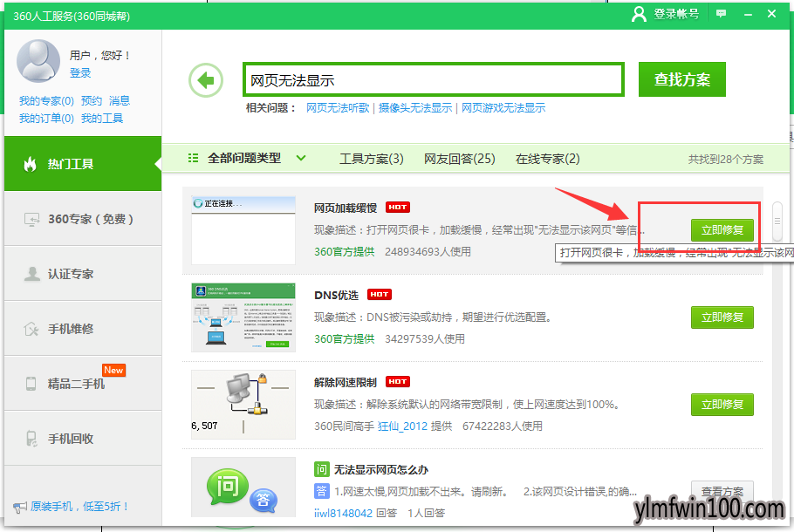Click the person icon beside 认证专家

coord(32,274)
